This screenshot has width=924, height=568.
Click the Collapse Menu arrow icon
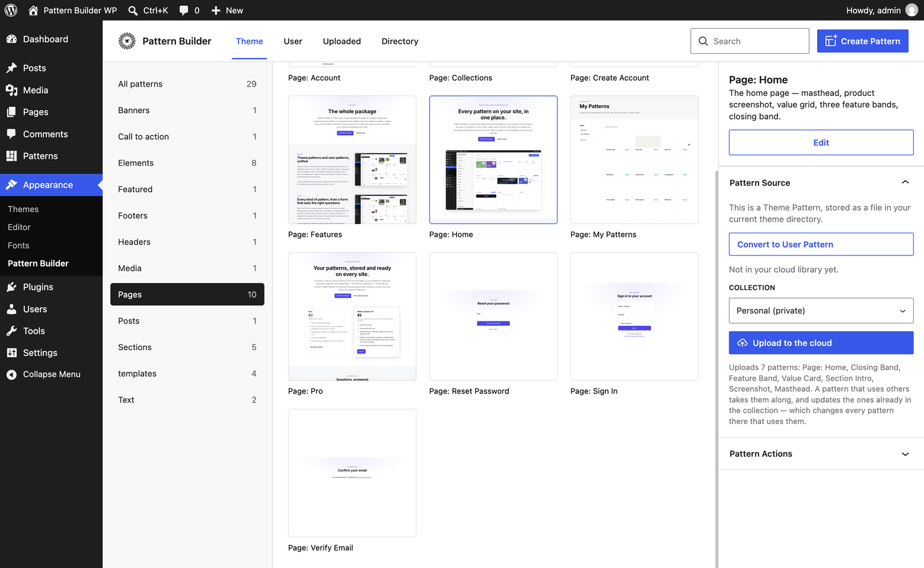coord(12,374)
